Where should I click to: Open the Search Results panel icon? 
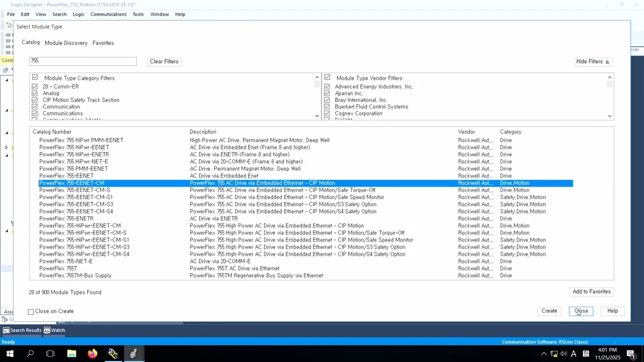[x=6, y=330]
